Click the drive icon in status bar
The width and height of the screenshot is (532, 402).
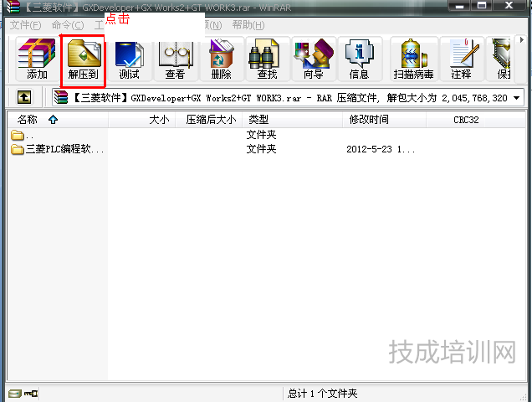pyautogui.click(x=14, y=394)
